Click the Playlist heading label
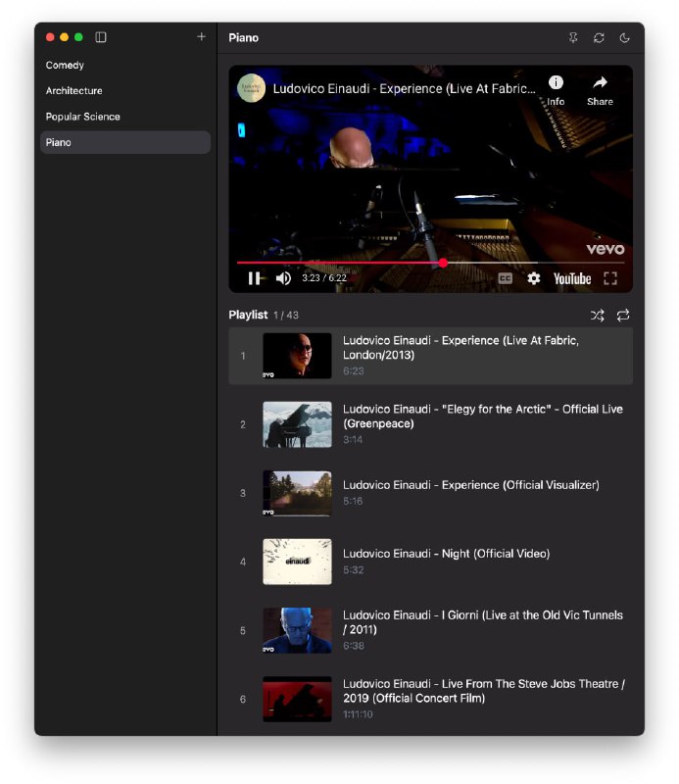This screenshot has width=679, height=784. pos(248,315)
